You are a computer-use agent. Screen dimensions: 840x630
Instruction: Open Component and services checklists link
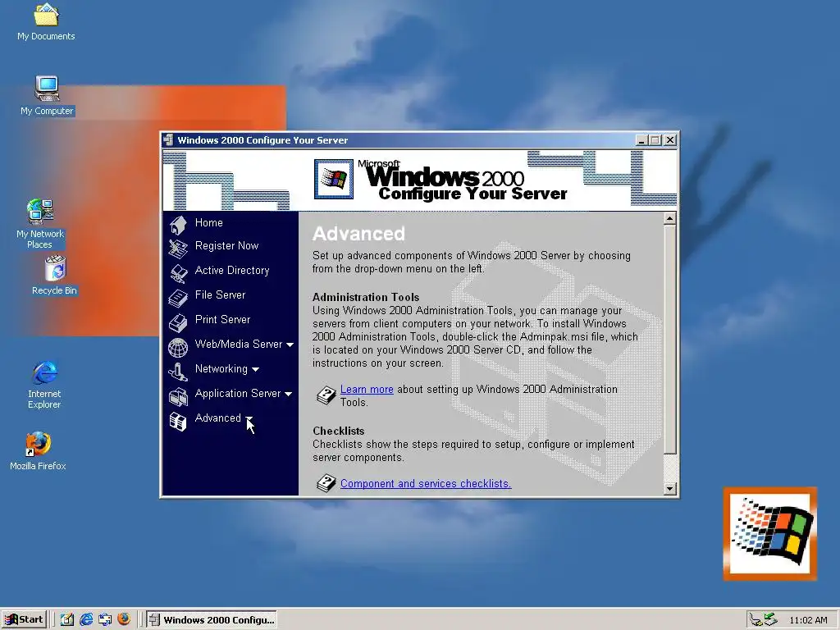426,484
